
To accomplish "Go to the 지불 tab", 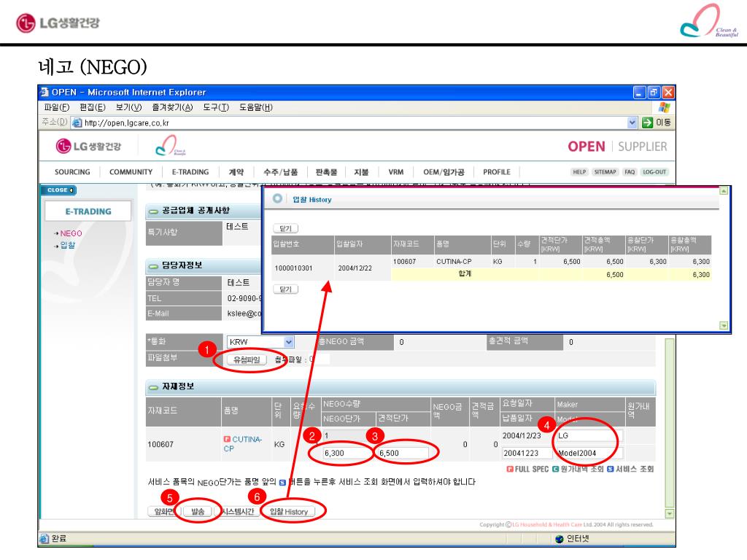I will pyautogui.click(x=361, y=172).
